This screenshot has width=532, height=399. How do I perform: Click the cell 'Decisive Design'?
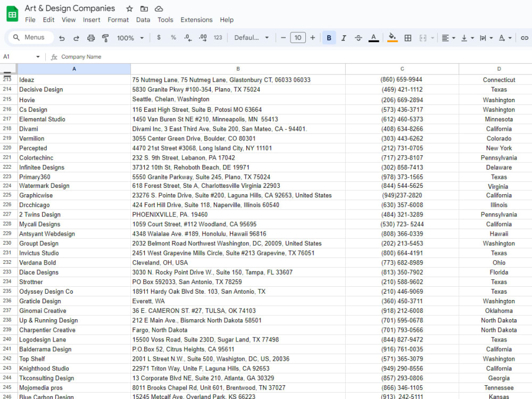click(74, 89)
